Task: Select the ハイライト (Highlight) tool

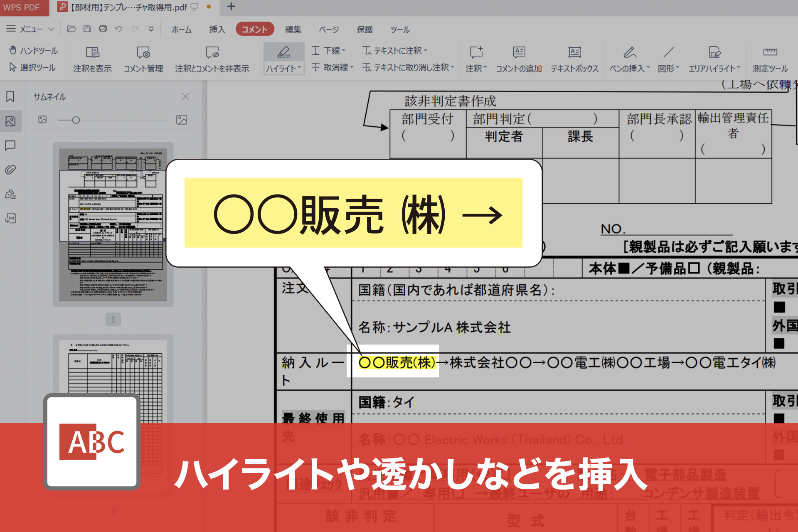Action: (x=283, y=58)
